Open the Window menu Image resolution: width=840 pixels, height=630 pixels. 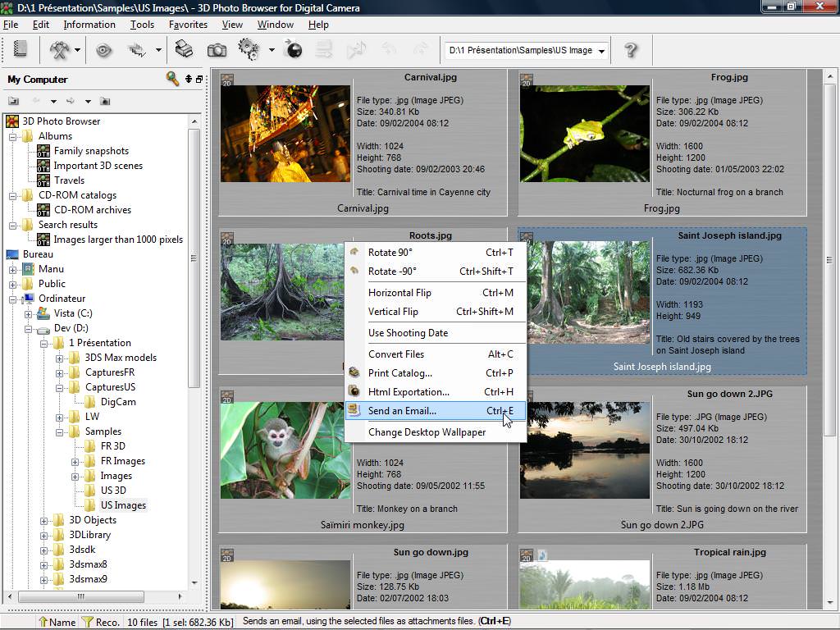276,25
